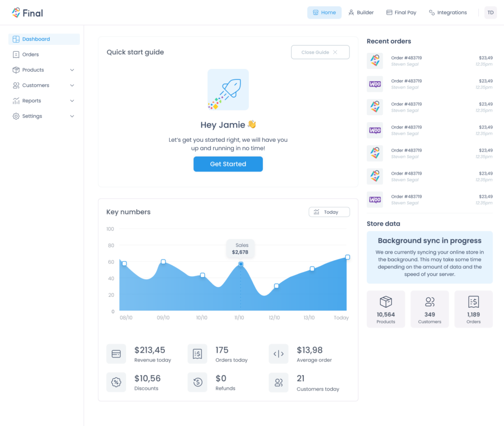The width and height of the screenshot is (504, 426).
Task: Click the Store data heading
Action: (x=383, y=224)
